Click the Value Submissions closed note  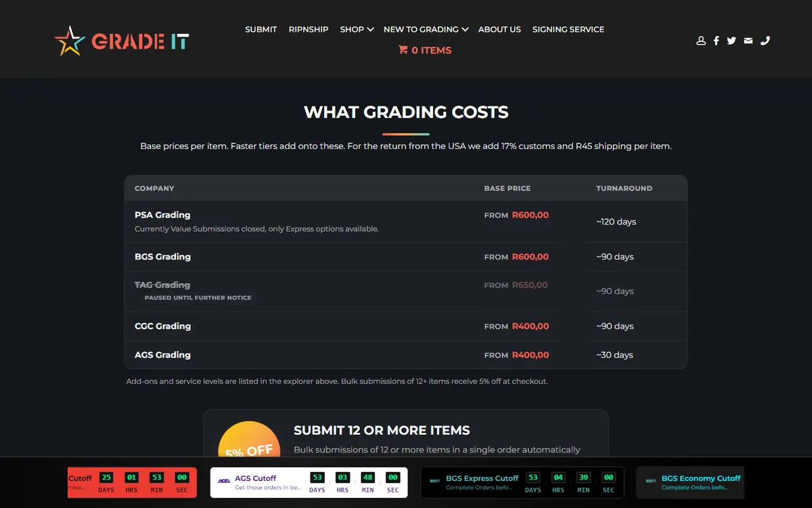(x=256, y=229)
